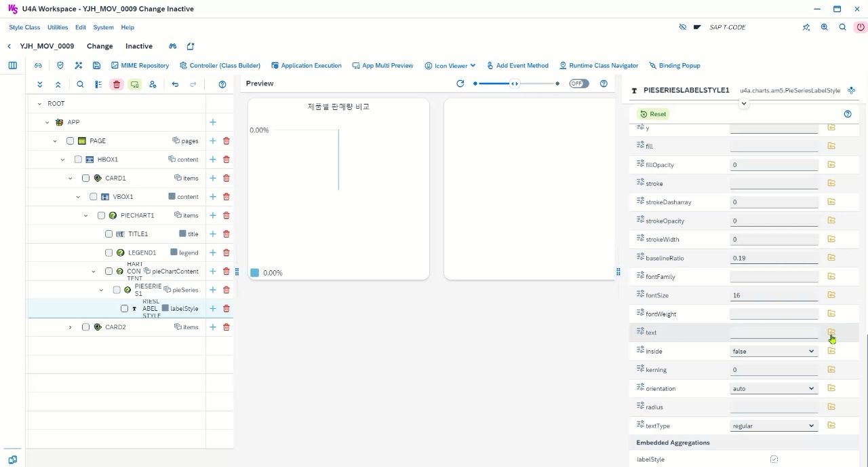Collapse the HBOX1 node chevron

pyautogui.click(x=62, y=160)
